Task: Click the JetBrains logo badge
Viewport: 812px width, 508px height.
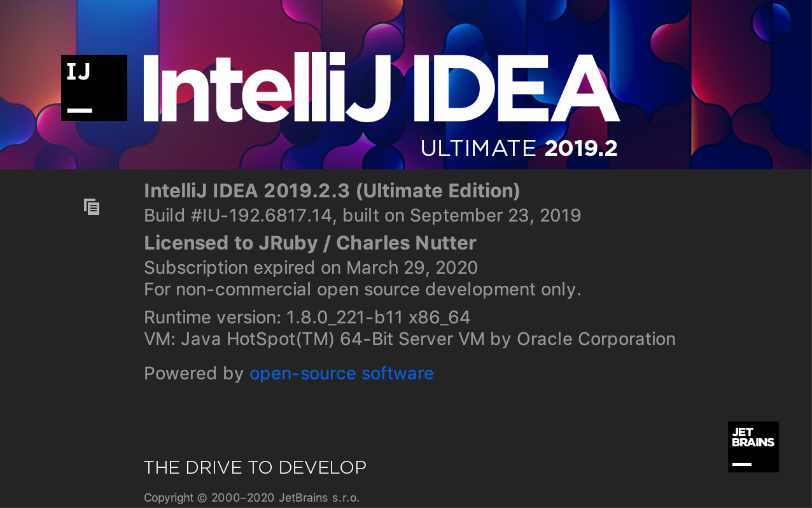Action: (x=753, y=447)
